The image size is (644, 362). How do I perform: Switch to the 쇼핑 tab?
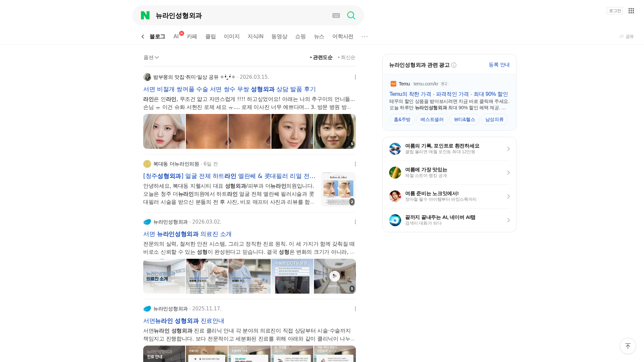coord(301,37)
